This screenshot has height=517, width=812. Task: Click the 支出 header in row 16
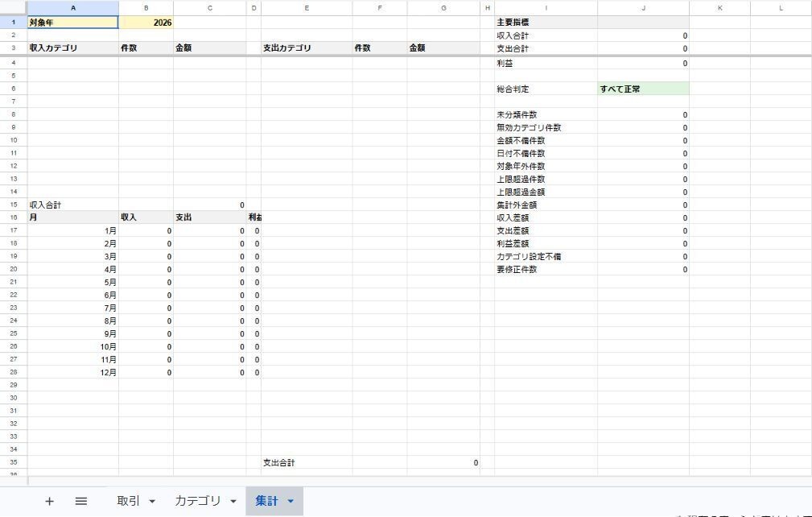[x=210, y=217]
